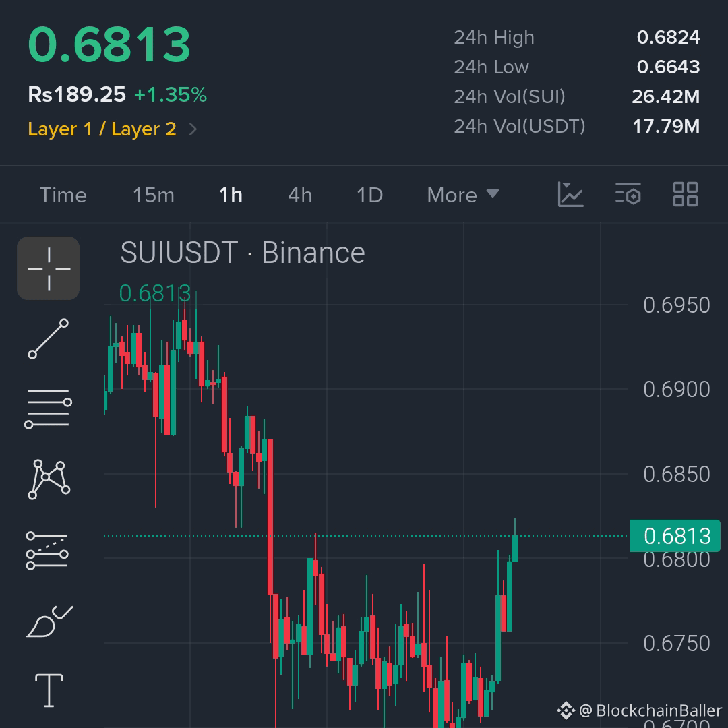Screen dimensions: 728x728
Task: Click the 24h Vol(SUI) label
Action: [510, 96]
